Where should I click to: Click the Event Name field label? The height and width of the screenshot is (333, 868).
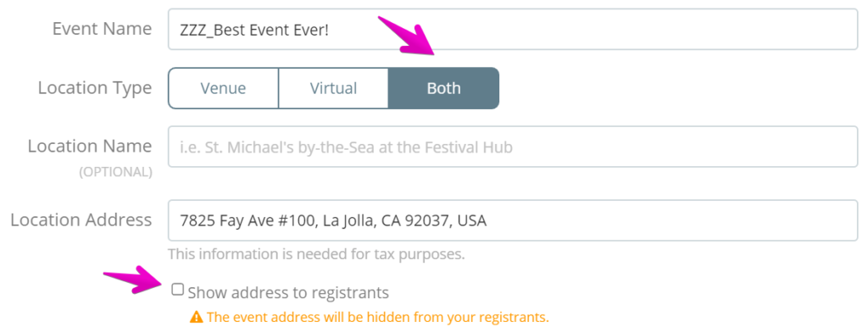[102, 29]
